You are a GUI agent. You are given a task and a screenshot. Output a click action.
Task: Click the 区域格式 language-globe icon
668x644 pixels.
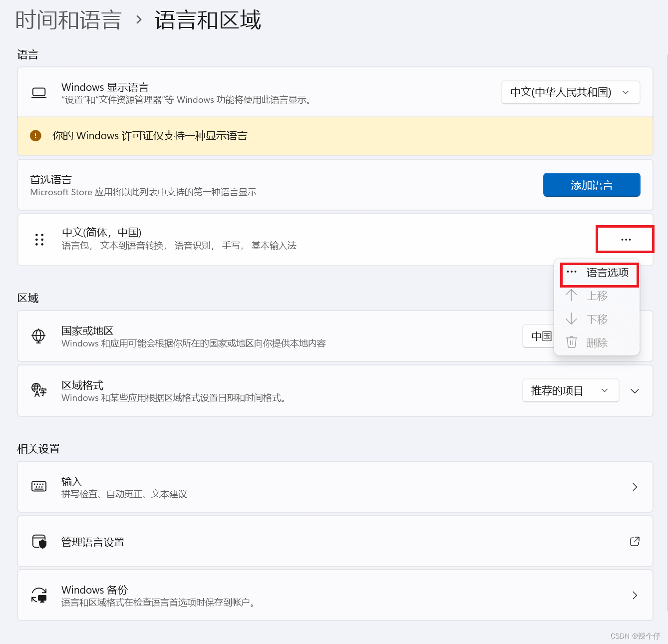tap(39, 390)
